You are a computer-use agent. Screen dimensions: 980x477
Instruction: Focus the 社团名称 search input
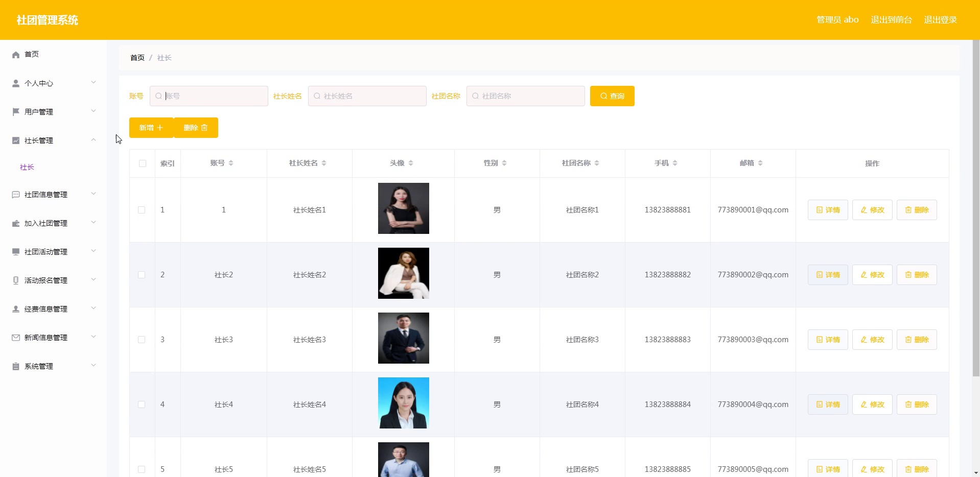click(526, 96)
